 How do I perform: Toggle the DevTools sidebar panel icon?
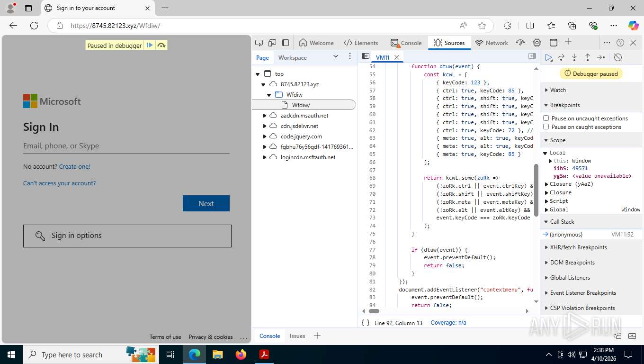click(286, 43)
